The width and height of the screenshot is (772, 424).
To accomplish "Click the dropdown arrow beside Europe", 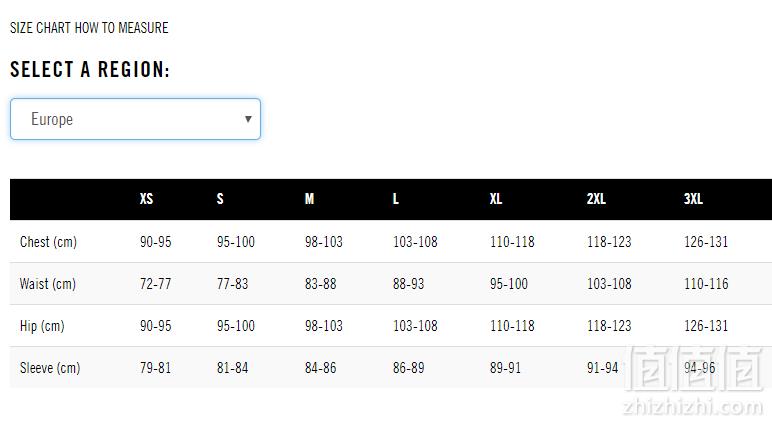I will pos(248,119).
